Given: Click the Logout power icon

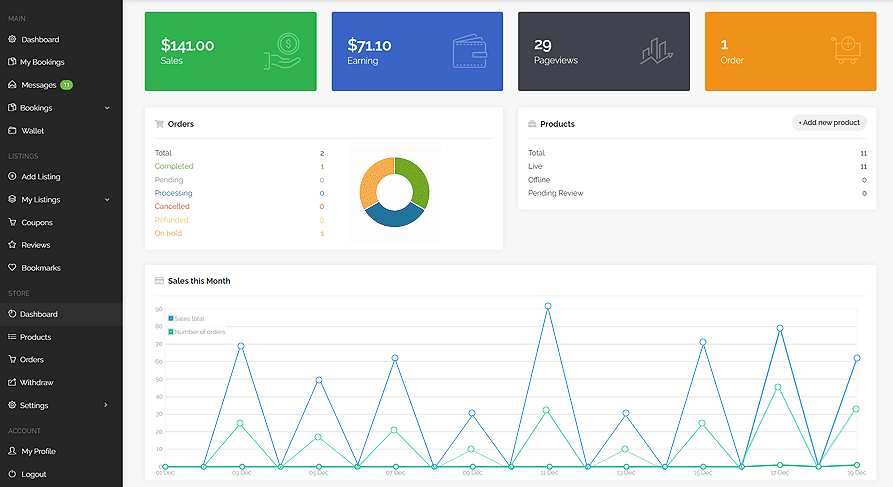Looking at the screenshot, I should tap(12, 474).
